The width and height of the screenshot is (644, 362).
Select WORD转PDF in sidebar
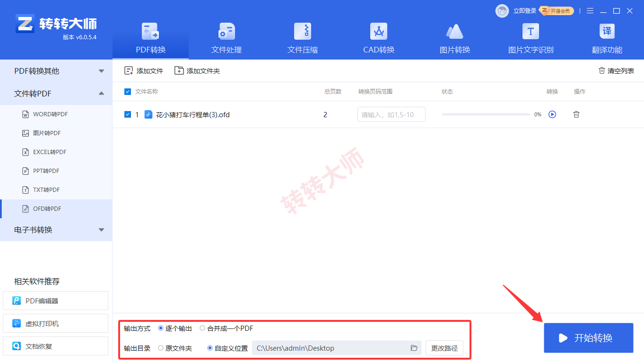56,114
